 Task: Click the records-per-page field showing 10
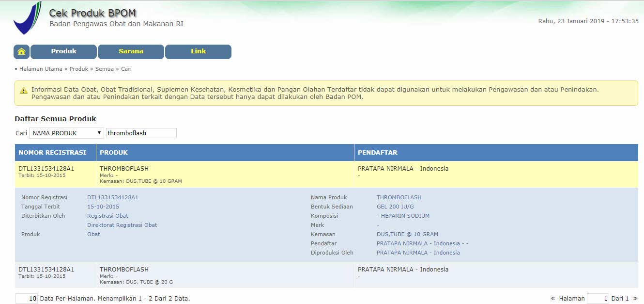tap(27, 299)
